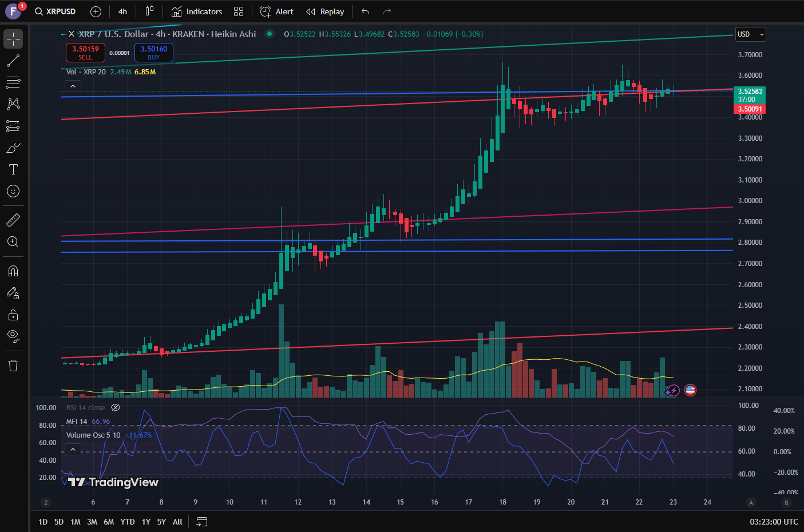Redo the last action
Viewport: 804px width, 532px height.
click(x=387, y=11)
